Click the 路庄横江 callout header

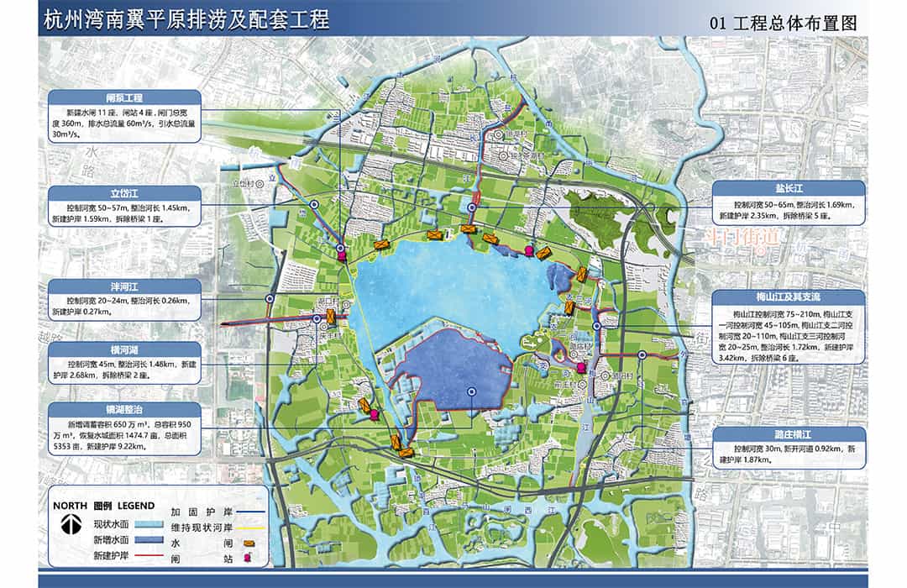tap(794, 435)
